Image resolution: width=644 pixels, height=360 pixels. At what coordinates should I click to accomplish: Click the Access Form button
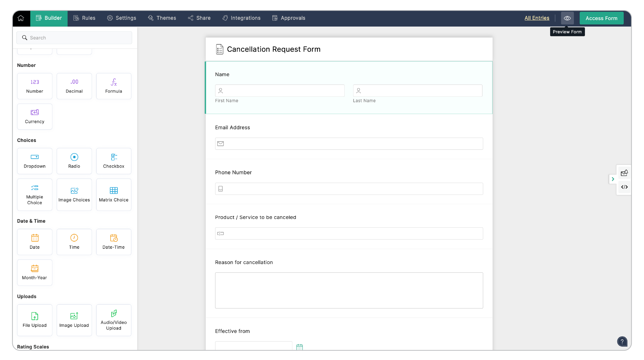601,18
